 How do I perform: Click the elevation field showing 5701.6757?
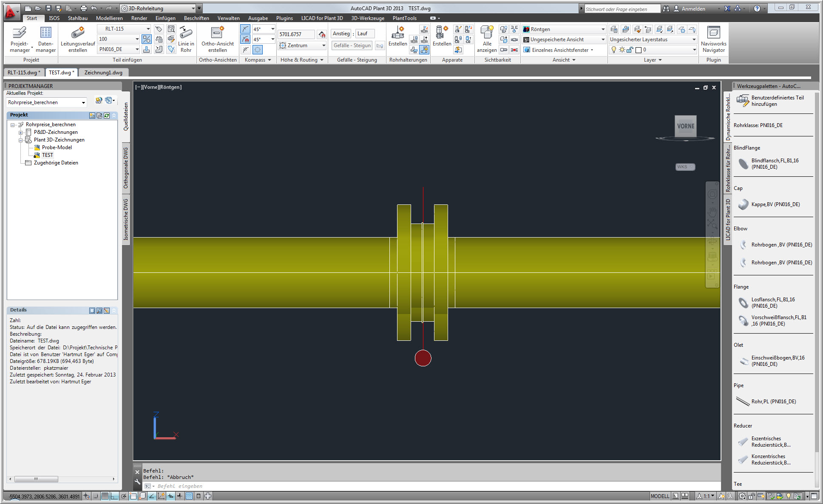click(296, 34)
